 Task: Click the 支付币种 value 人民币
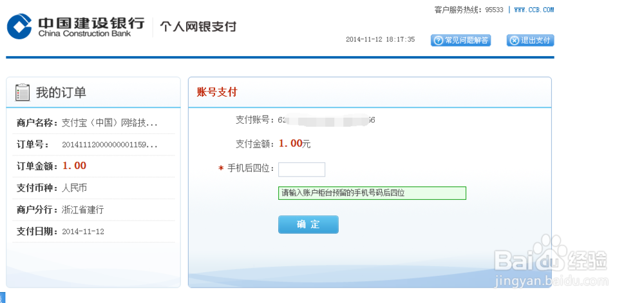click(x=74, y=188)
